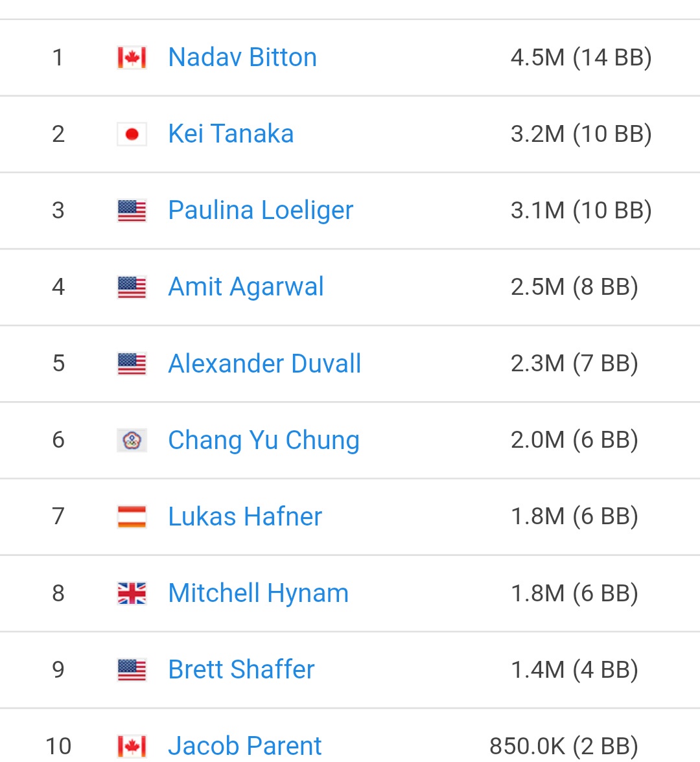Open Mitchell Hynam's profile link
This screenshot has width=700, height=762.
(x=258, y=594)
